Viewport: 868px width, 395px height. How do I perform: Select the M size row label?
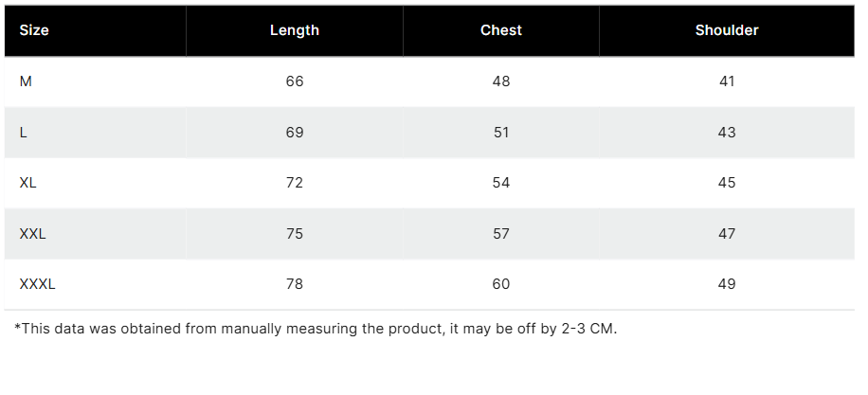(x=26, y=81)
